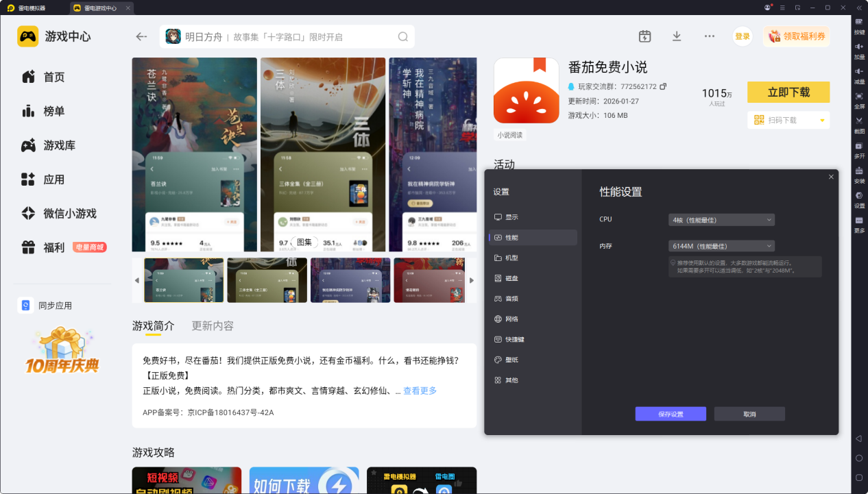Open 机型 device model settings section
Image resolution: width=868 pixels, height=494 pixels.
pyautogui.click(x=533, y=258)
